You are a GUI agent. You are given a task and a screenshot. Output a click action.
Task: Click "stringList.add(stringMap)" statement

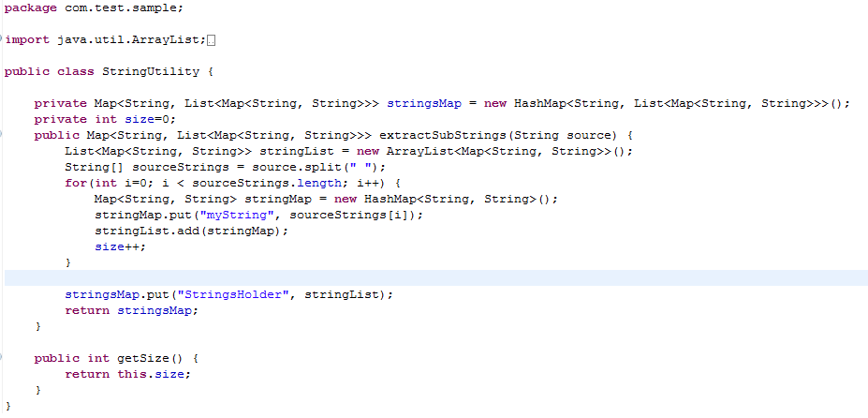pos(192,231)
